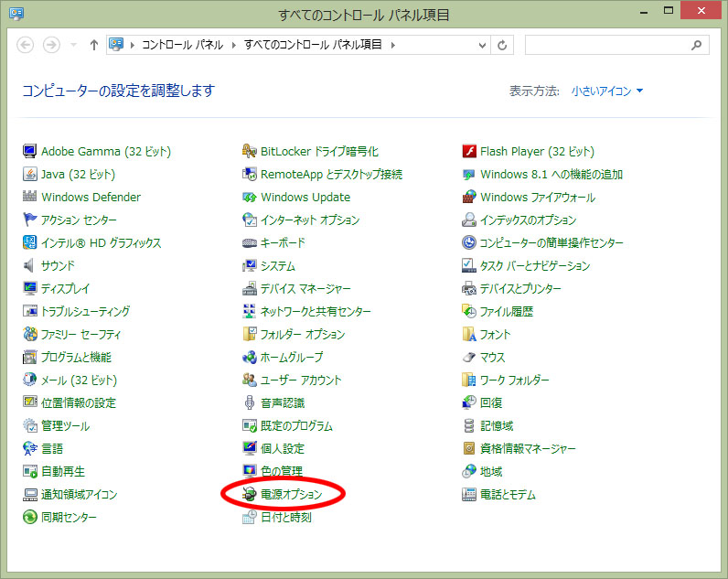The height and width of the screenshot is (579, 728).
Task: Click the インターネット オプション icon
Action: click(x=250, y=220)
